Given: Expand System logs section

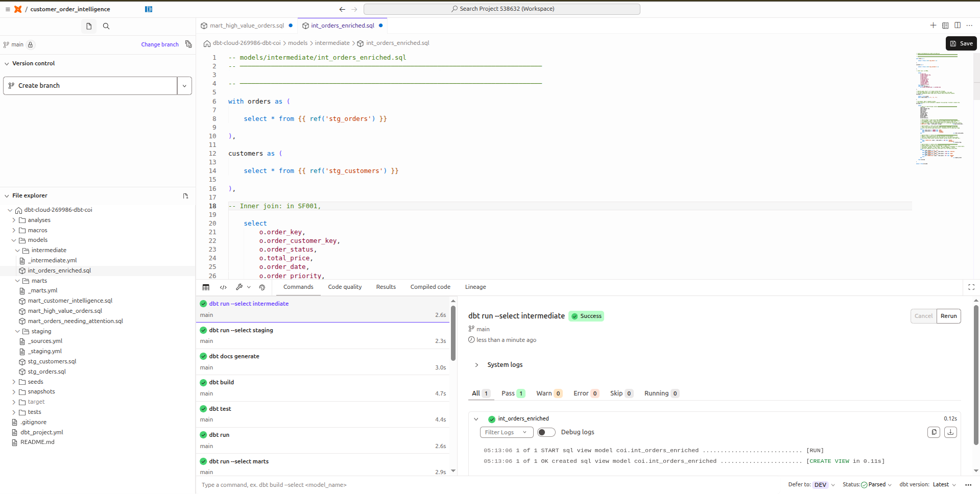Looking at the screenshot, I should (476, 365).
